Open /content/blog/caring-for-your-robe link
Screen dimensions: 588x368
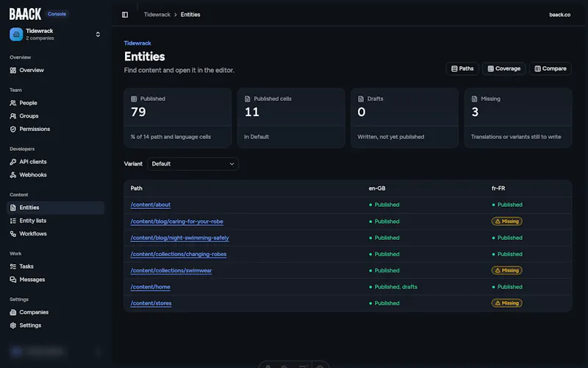176,222
